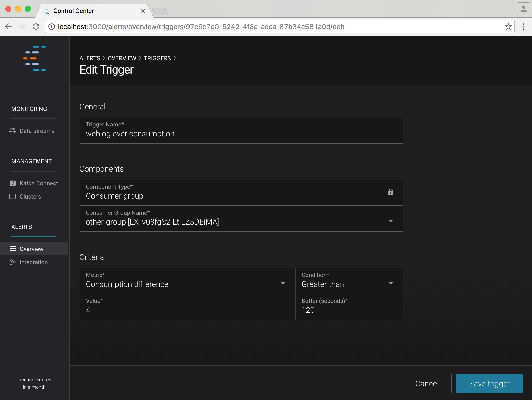Click the Cancel button

point(427,383)
